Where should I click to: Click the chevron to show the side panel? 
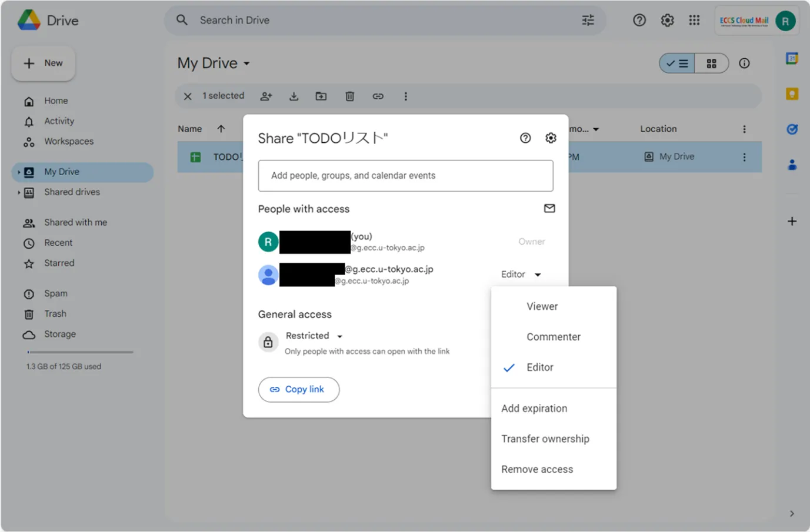pos(792,513)
